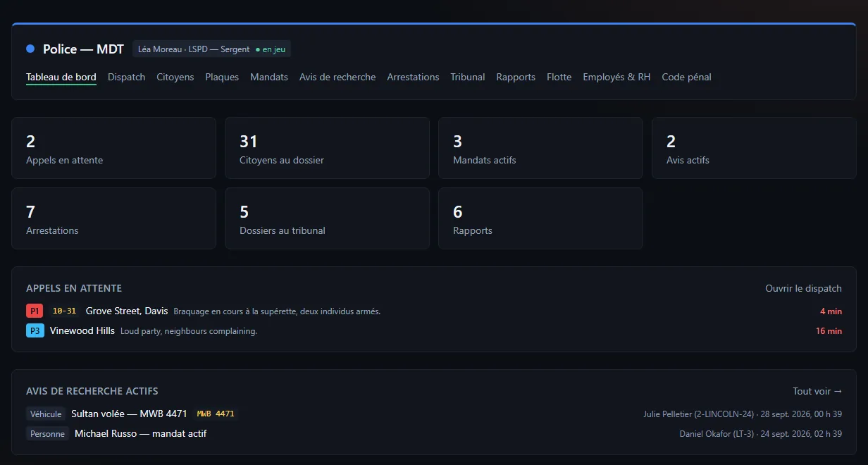Select the Grove Street, Davis call

point(127,311)
